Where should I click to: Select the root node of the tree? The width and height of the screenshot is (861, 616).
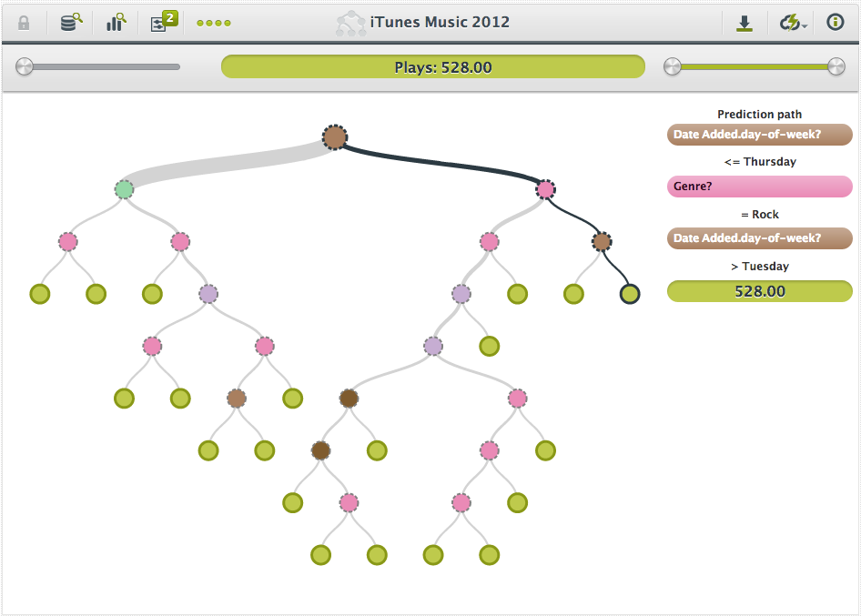pos(335,137)
